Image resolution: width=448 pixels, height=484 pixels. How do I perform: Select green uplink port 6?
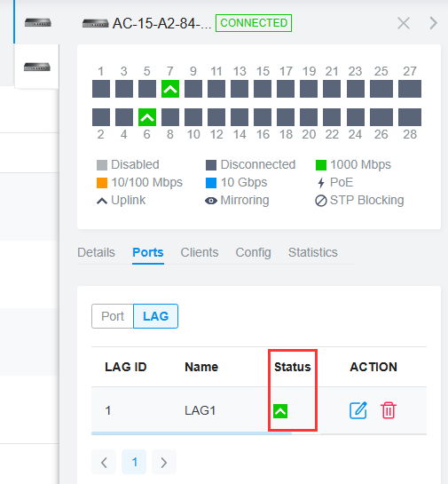coord(147,117)
